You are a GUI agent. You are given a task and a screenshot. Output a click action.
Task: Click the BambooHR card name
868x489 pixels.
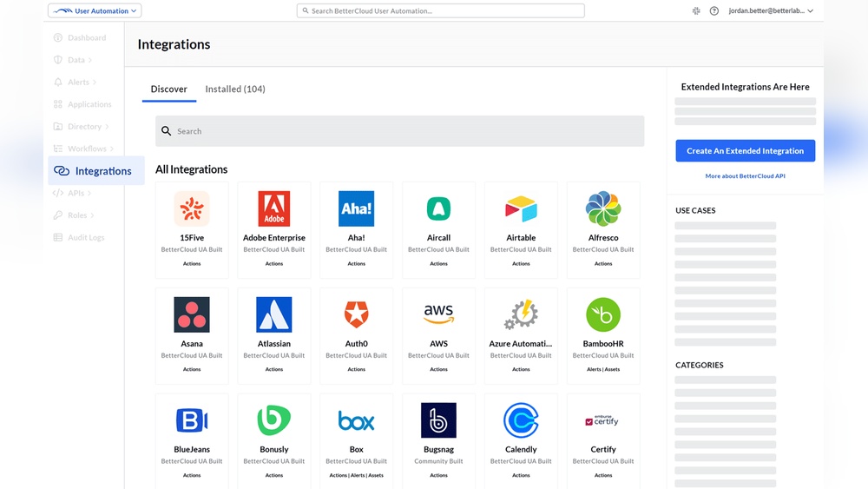[x=603, y=343]
